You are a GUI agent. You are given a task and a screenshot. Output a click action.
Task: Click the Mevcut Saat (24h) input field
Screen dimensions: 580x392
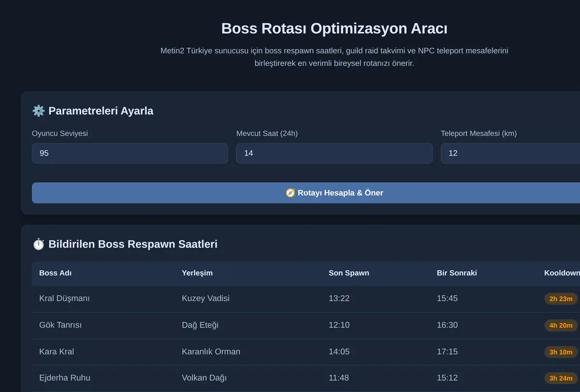(x=334, y=153)
